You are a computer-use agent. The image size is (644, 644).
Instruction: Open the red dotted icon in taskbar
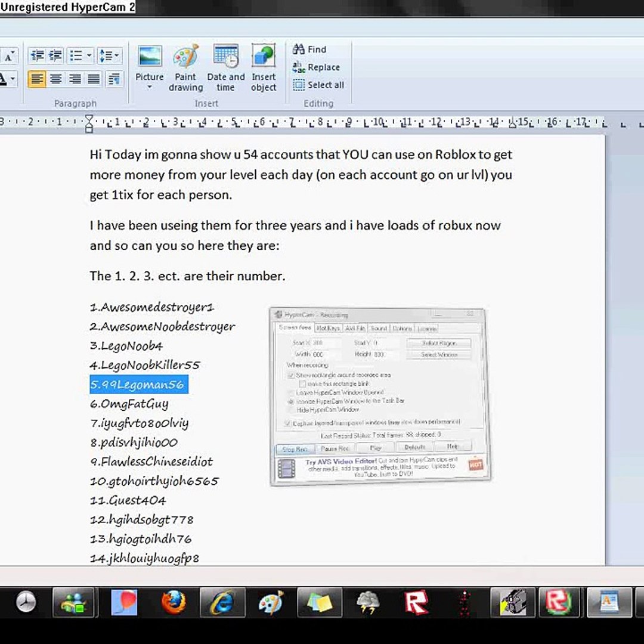point(465,602)
